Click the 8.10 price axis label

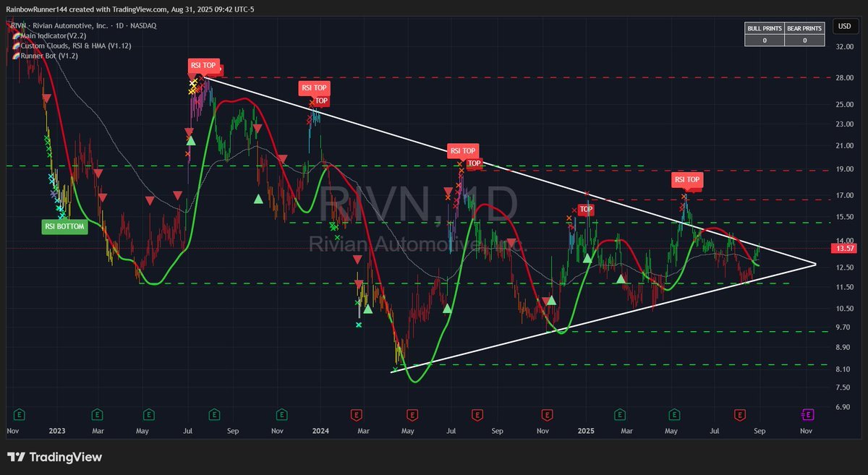tap(843, 368)
